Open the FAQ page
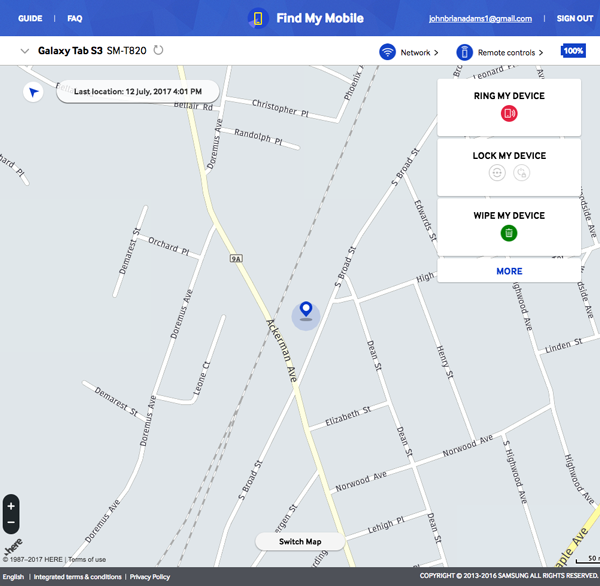This screenshot has height=586, width=600. [75, 18]
